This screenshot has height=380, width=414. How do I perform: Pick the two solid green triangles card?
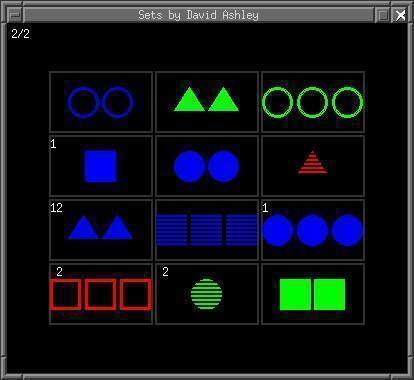tap(207, 102)
